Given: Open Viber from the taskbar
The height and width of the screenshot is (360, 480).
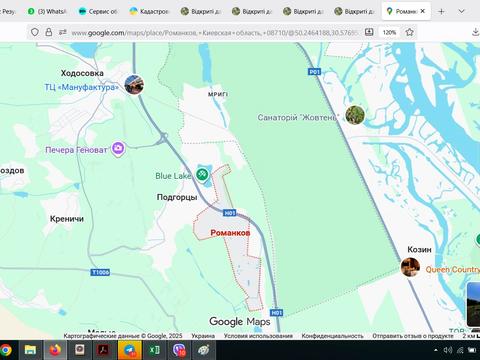Looking at the screenshot, I should point(179,350).
